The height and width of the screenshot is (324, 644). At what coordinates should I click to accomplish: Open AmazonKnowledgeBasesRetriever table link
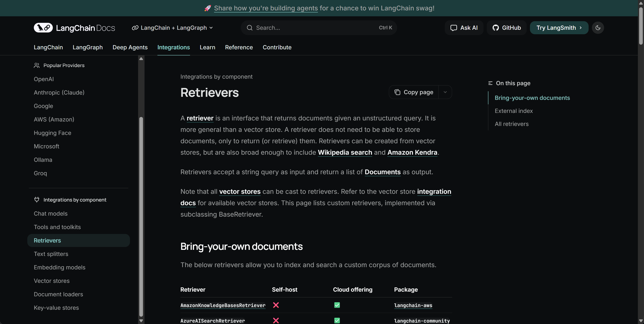click(223, 305)
